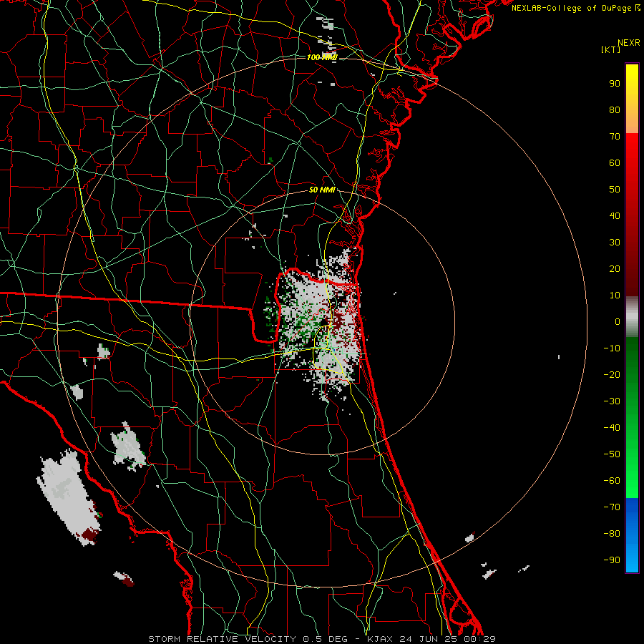Click the 0 knot value on the velocity scale
This screenshot has height=644, width=644.
(618, 322)
